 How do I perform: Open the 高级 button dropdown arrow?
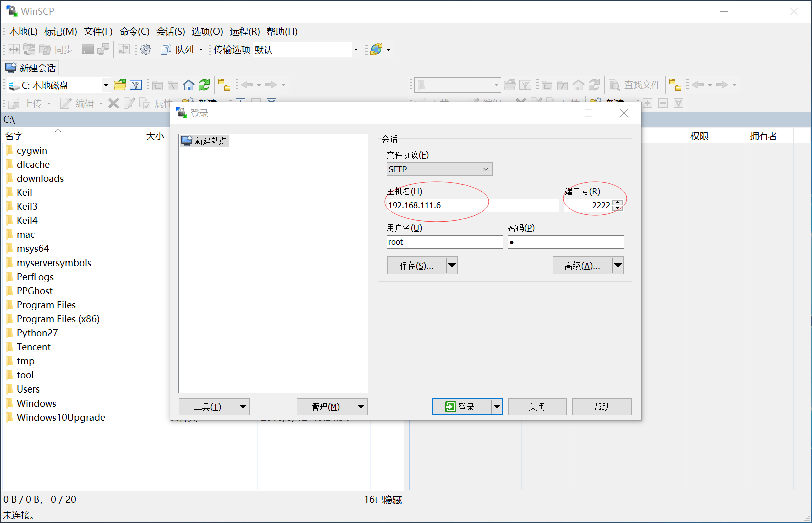pos(618,265)
